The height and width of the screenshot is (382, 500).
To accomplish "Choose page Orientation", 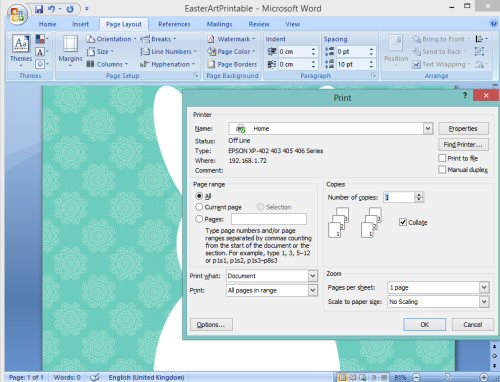I will click(x=111, y=39).
